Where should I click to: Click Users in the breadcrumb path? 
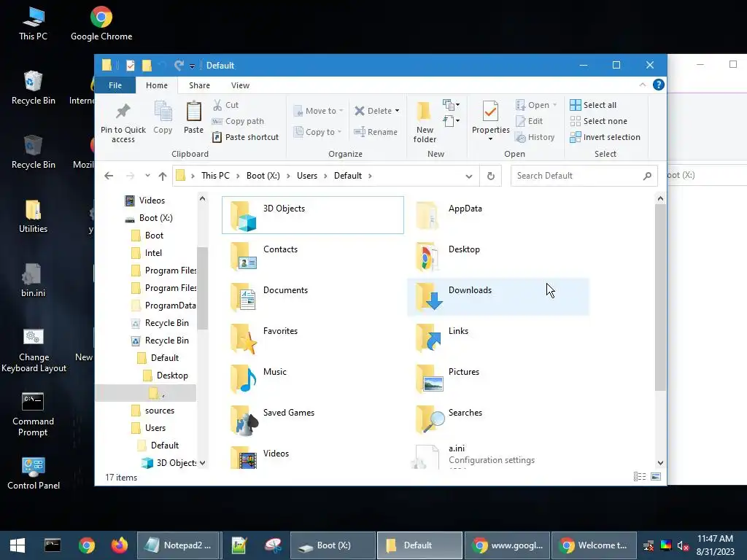(x=307, y=176)
